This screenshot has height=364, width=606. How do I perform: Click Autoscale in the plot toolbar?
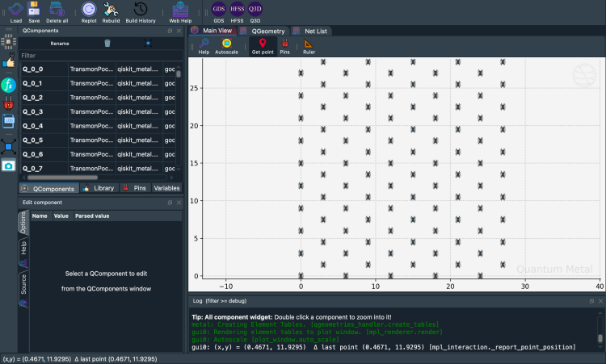pyautogui.click(x=226, y=46)
